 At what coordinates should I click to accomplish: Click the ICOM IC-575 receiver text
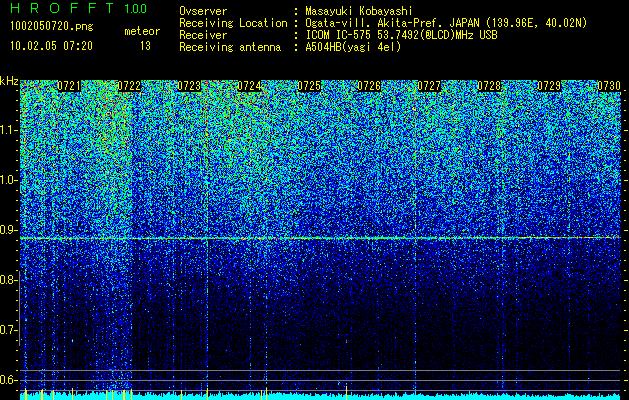[x=401, y=35]
